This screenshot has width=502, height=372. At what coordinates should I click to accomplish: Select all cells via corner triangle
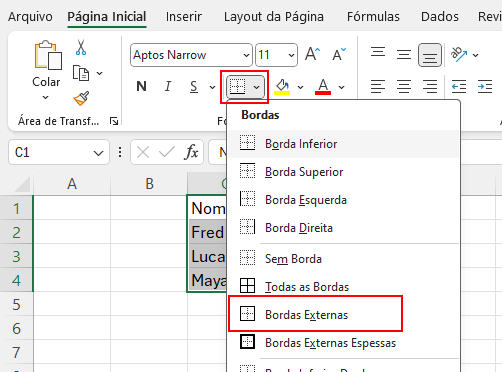pyautogui.click(x=23, y=184)
